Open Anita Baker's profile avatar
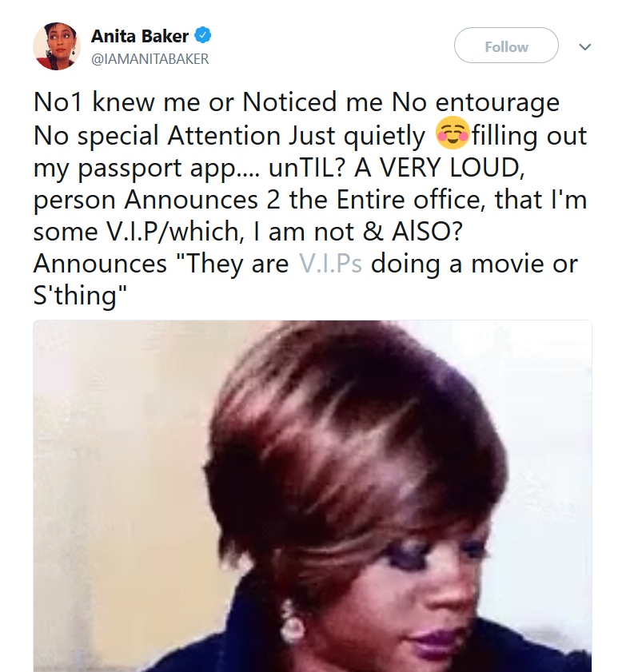This screenshot has width=622, height=672. (57, 46)
